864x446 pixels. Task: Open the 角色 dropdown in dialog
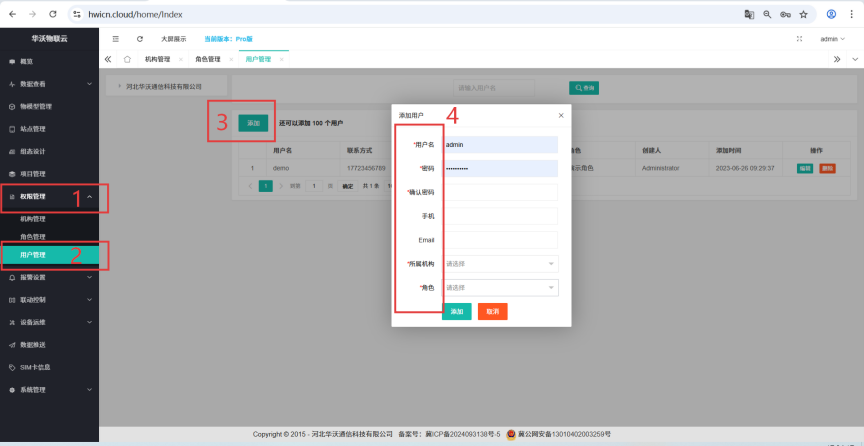[500, 288]
